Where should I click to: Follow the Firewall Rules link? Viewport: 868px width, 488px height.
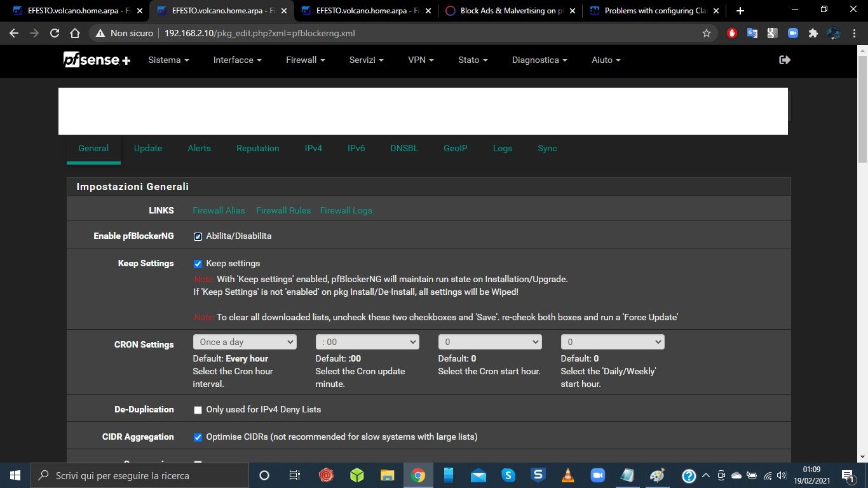coord(283,210)
